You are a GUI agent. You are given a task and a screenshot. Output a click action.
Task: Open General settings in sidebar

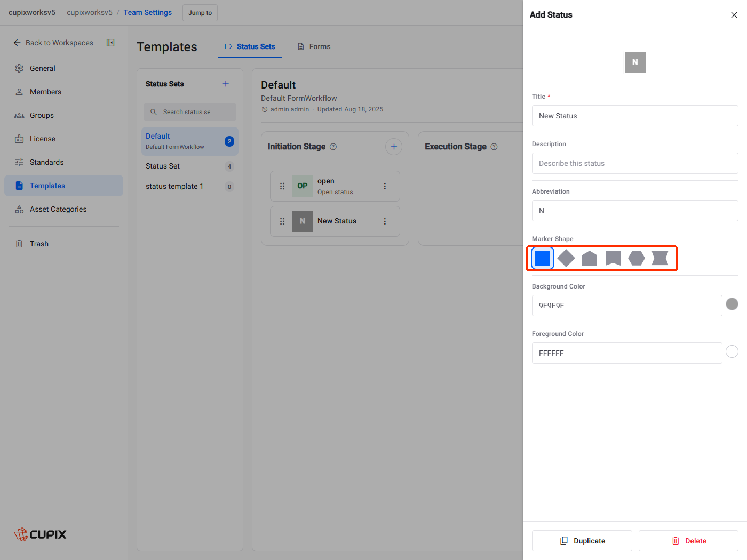[63, 68]
